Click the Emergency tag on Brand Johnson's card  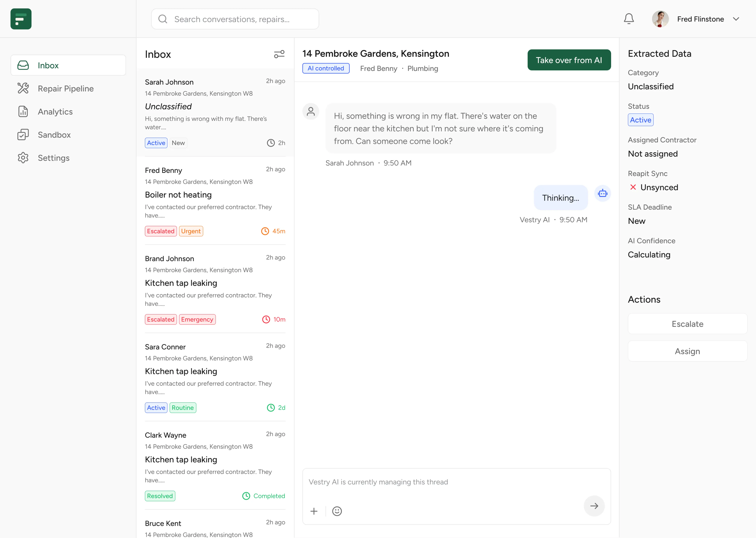tap(197, 319)
